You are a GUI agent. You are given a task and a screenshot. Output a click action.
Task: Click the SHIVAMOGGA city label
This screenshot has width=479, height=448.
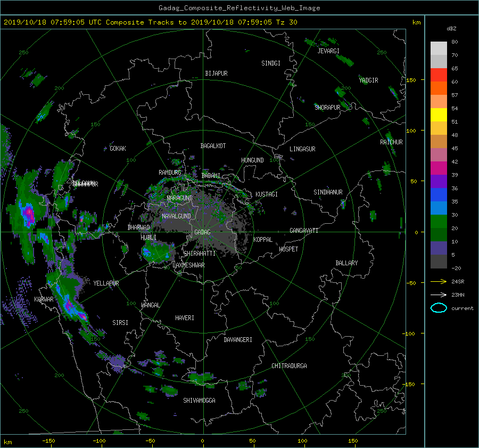point(199,401)
